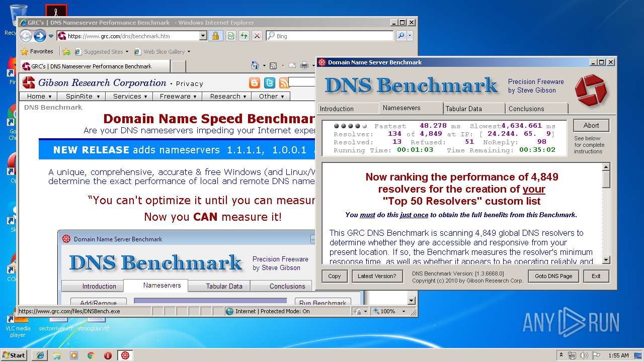
Task: Open Chrome from the taskbar
Action: pyautogui.click(x=91, y=355)
